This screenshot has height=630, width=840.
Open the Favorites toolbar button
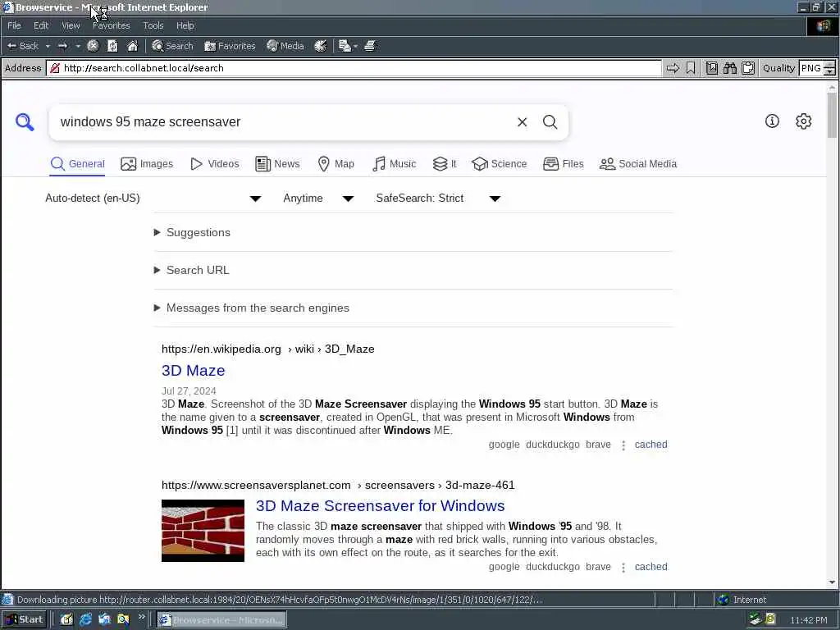coord(230,46)
